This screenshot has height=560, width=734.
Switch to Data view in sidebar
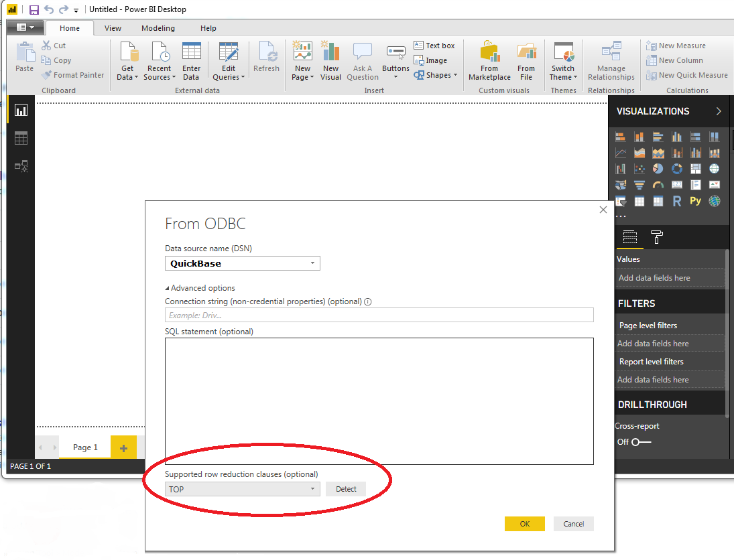tap(21, 138)
